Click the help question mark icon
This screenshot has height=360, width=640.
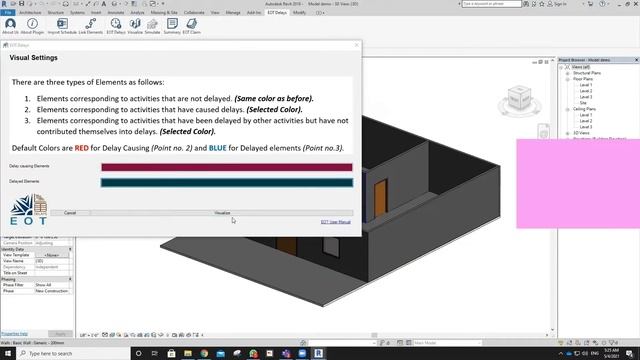602,4
